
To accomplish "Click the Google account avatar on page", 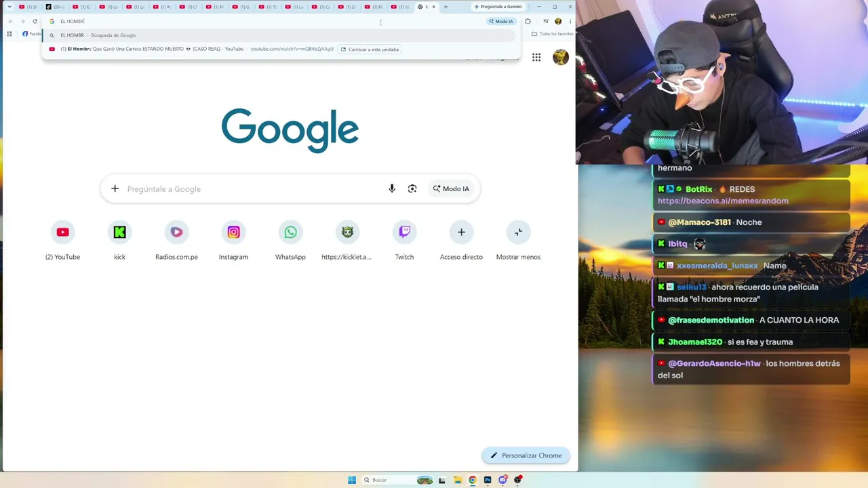I will (561, 58).
